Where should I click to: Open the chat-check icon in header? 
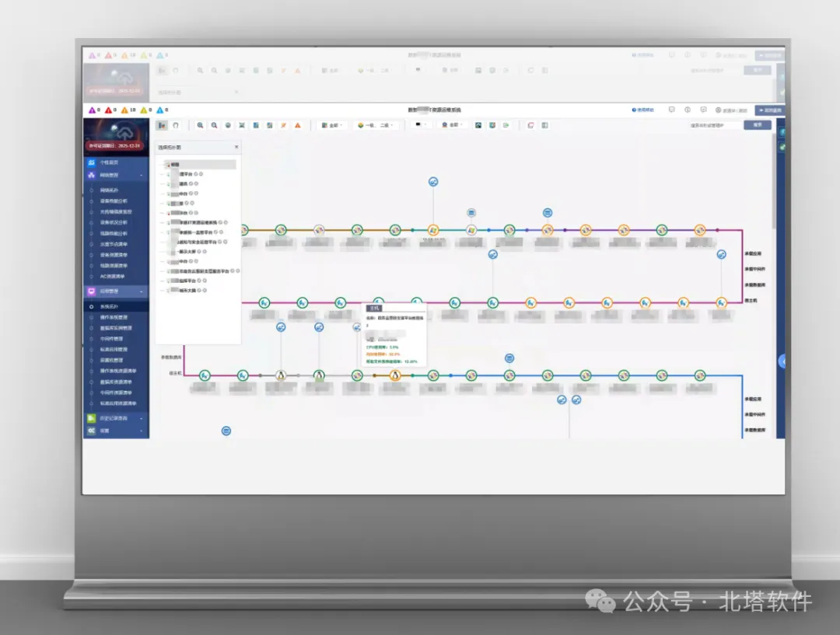point(703,110)
